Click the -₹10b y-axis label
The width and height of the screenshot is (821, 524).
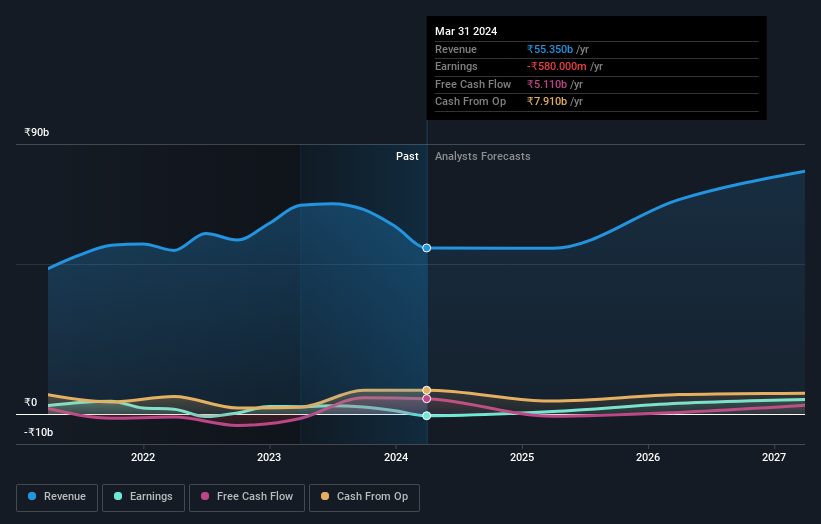[38, 432]
